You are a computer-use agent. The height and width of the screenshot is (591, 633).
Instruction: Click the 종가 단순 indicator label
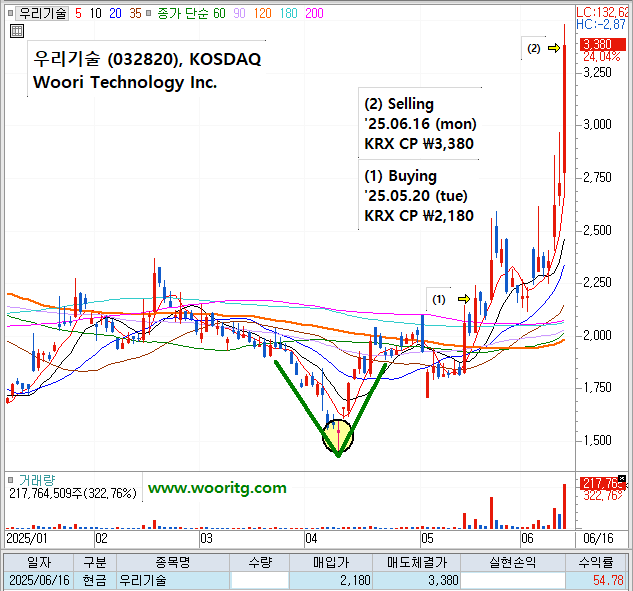(183, 13)
